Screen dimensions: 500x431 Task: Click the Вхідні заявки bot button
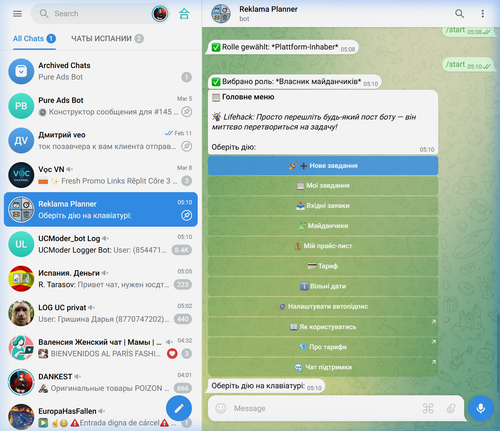pos(323,206)
